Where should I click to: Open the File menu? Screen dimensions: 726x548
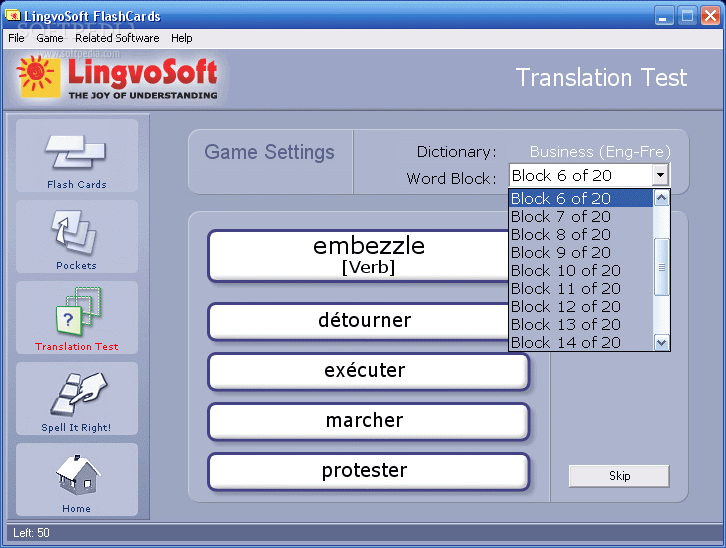coord(16,38)
